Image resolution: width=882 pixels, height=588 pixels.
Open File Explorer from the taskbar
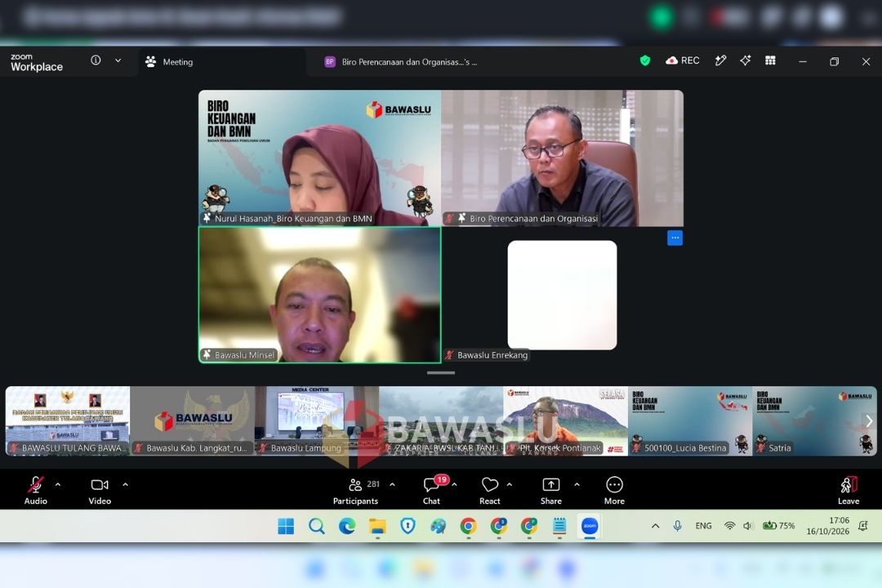pos(377,526)
